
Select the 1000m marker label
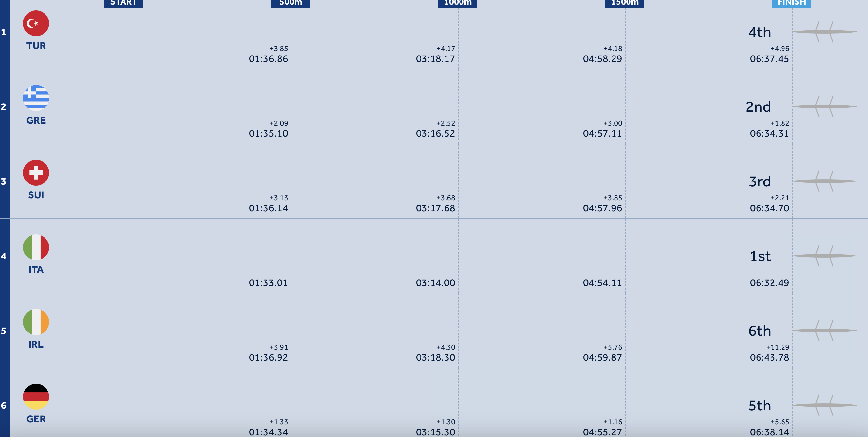(458, 3)
